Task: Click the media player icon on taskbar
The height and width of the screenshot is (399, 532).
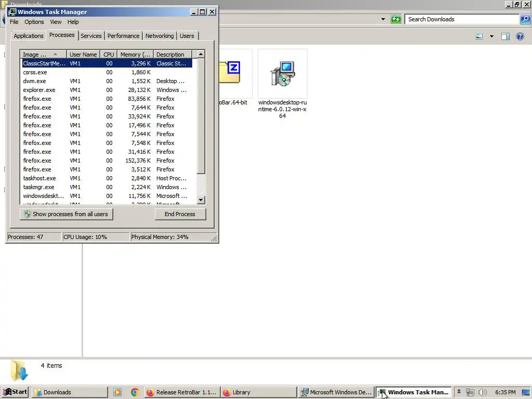Action: pos(117,392)
